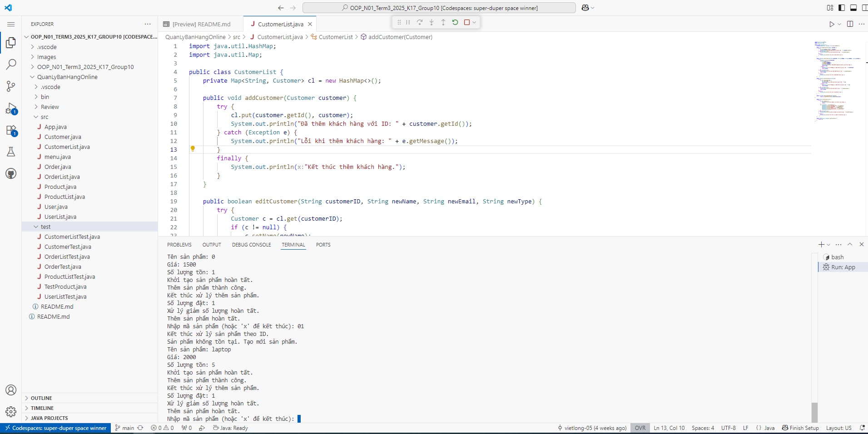Image resolution: width=868 pixels, height=434 pixels.
Task: Open Source Control view
Action: (11, 86)
